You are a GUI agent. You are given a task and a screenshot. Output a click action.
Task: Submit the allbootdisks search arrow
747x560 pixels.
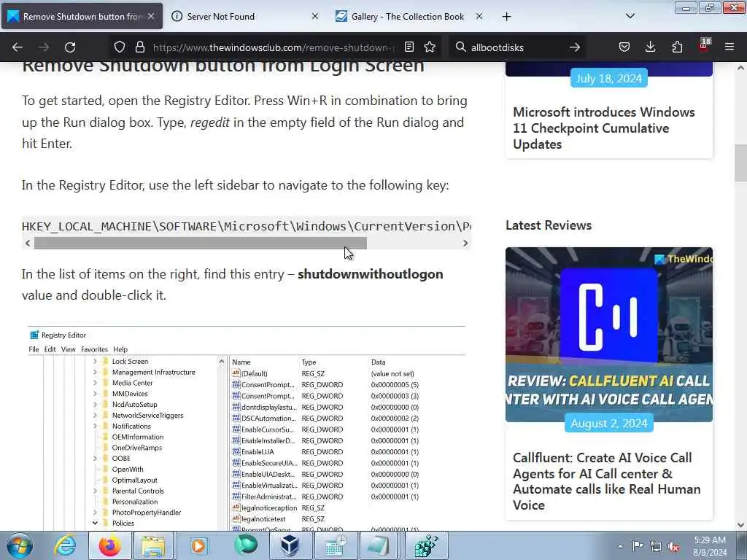tap(575, 47)
